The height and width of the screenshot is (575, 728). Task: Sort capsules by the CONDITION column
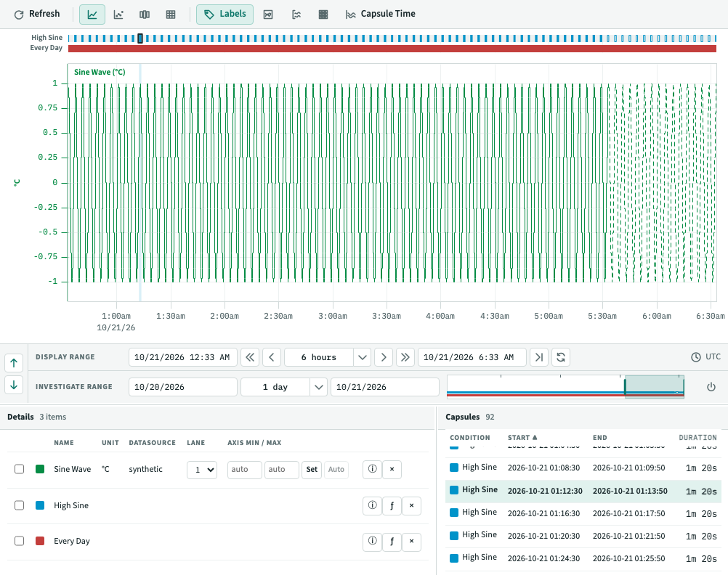point(470,438)
